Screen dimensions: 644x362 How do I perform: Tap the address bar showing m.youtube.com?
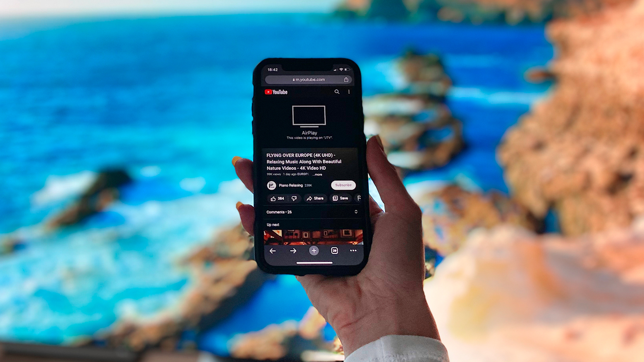pos(310,79)
